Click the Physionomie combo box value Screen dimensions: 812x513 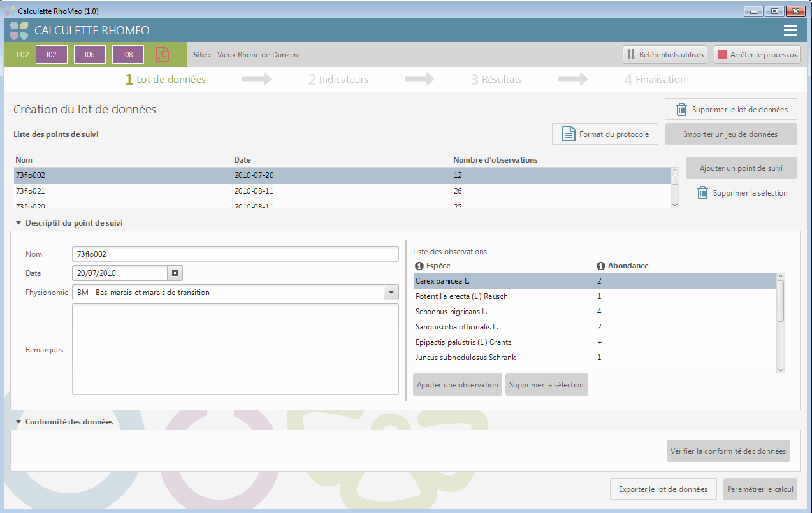click(228, 293)
